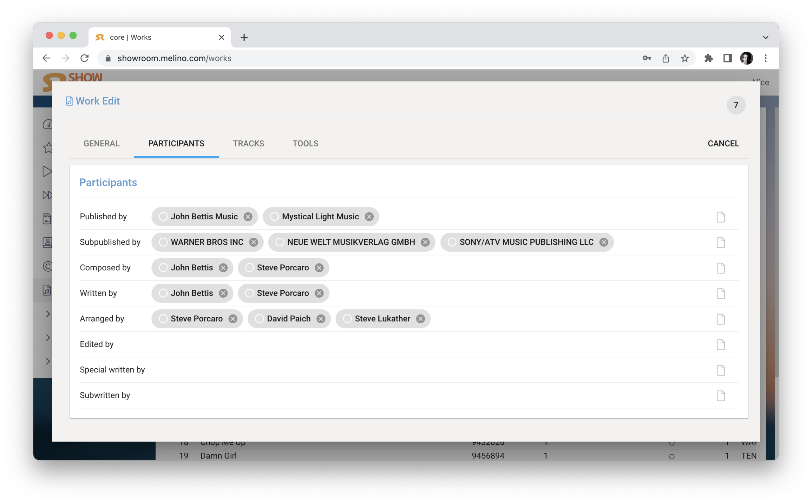Click the Subwritten by empty field
The image size is (812, 504).
pos(430,396)
